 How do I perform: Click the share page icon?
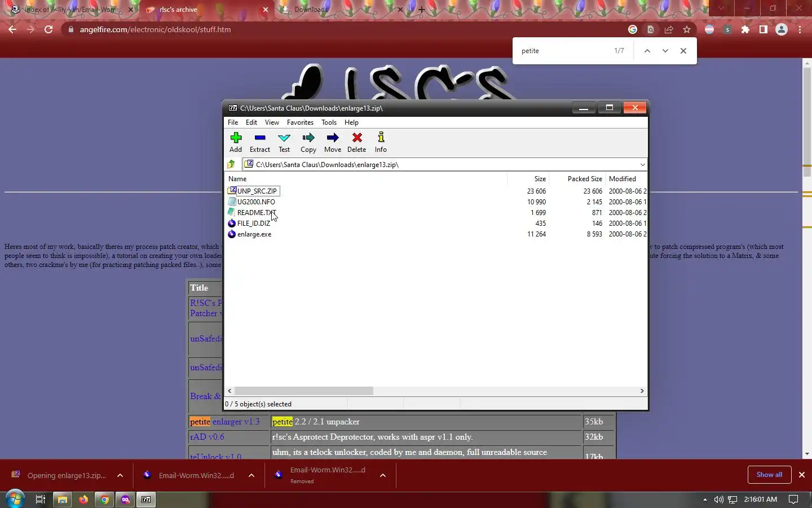[x=669, y=29]
